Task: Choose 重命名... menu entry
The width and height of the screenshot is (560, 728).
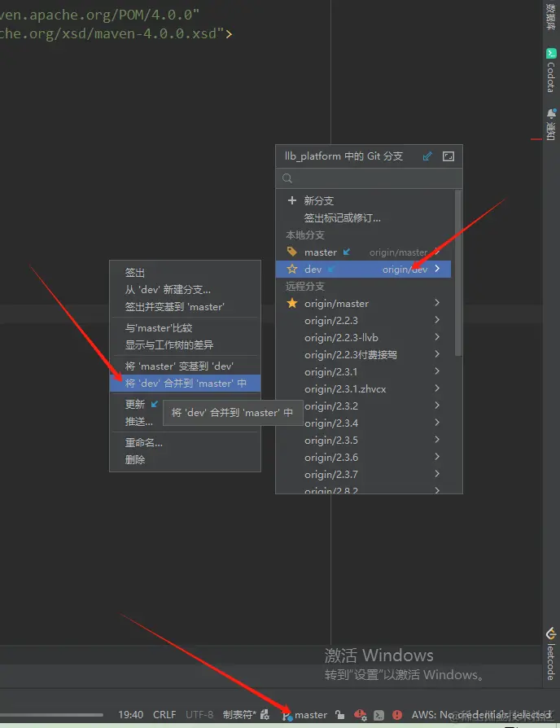Action: [x=185, y=443]
